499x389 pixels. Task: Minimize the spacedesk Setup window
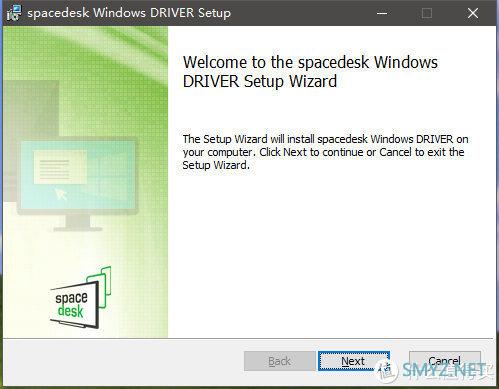coord(382,13)
